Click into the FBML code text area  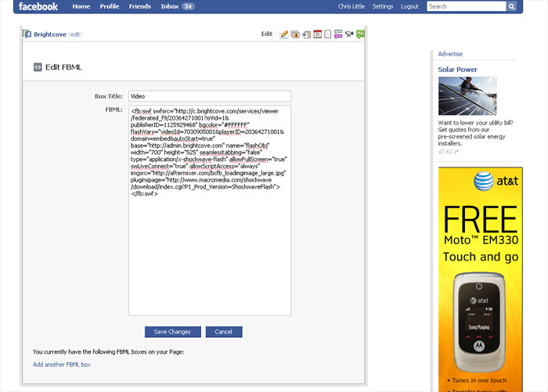pos(210,210)
